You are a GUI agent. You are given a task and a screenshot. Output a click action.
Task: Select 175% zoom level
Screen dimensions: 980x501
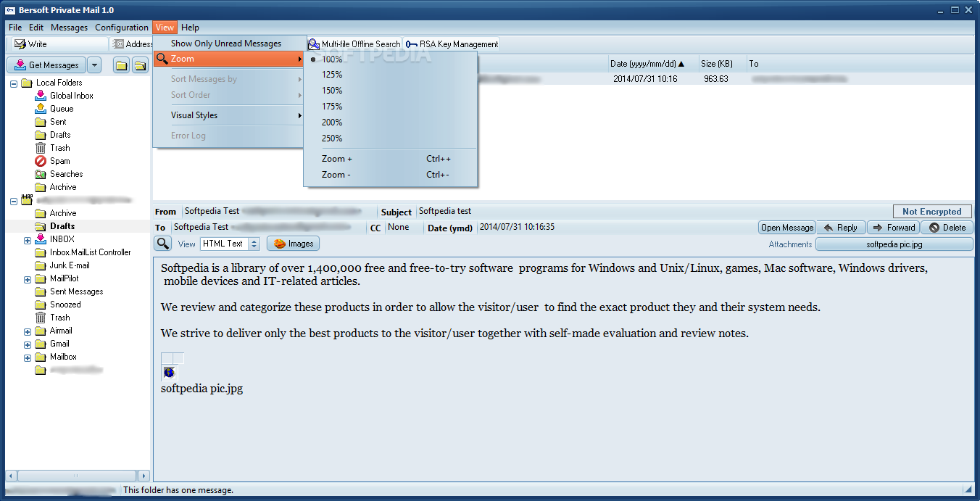pos(391,107)
